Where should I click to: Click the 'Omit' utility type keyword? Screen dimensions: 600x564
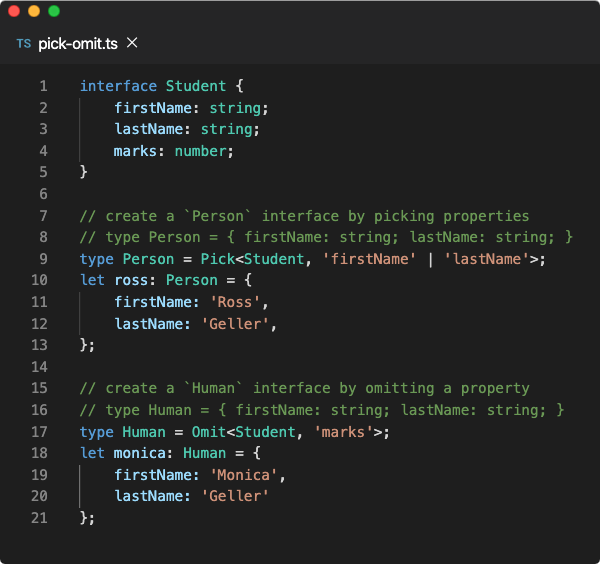209,432
